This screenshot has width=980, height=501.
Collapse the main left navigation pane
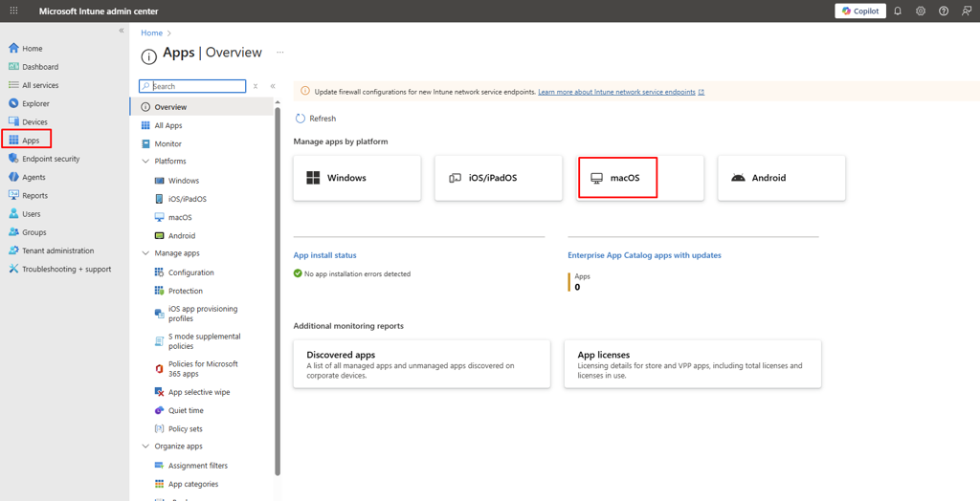(122, 31)
